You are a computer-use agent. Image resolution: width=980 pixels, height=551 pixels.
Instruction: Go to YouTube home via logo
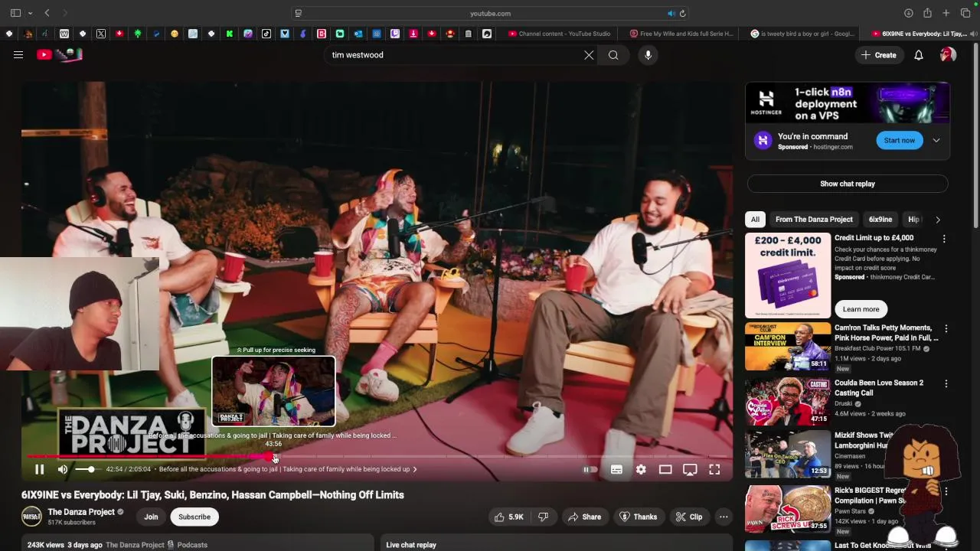[59, 54]
